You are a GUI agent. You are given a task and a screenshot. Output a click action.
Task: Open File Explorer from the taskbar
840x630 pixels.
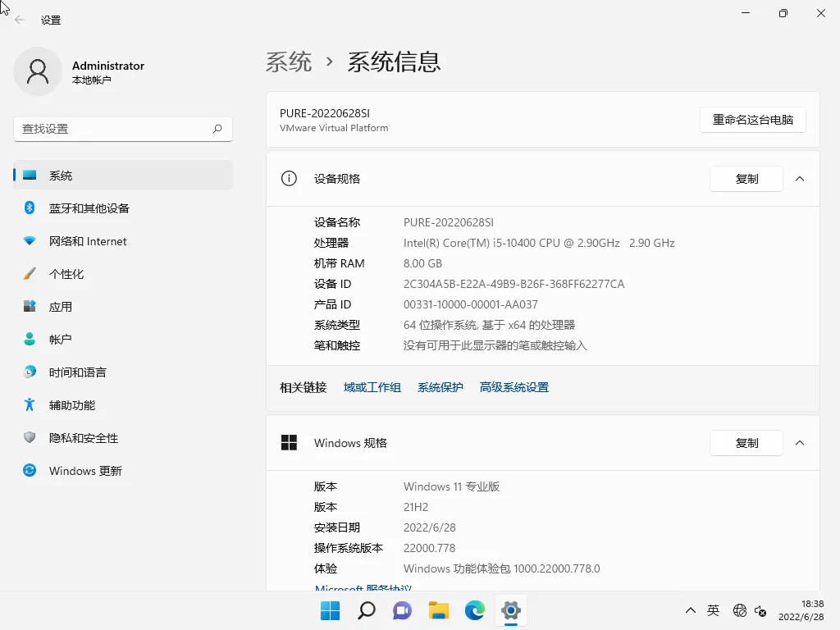coord(438,610)
